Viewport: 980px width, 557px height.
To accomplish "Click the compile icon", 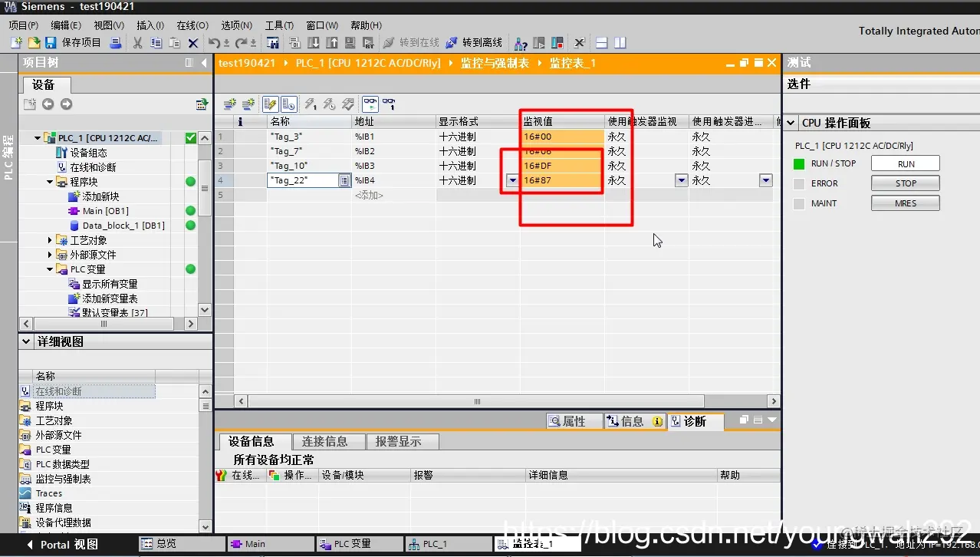I will pyautogui.click(x=295, y=43).
